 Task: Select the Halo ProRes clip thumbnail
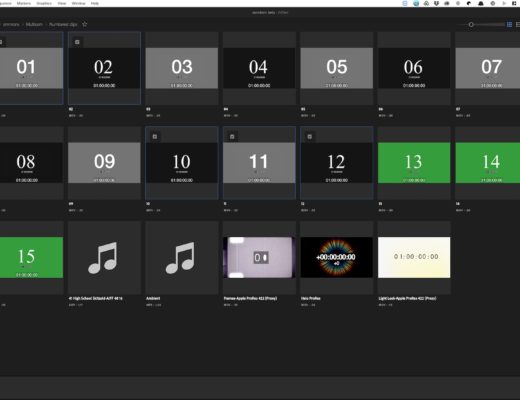[337, 257]
